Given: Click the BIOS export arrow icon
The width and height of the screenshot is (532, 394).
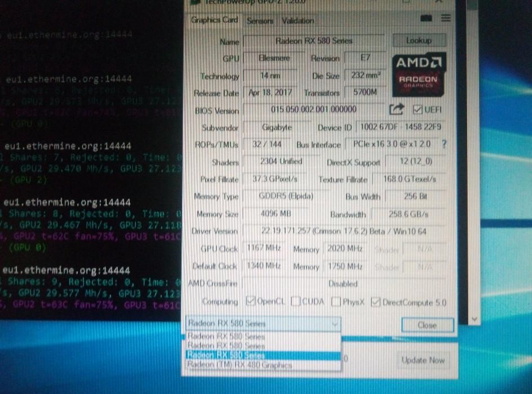Looking at the screenshot, I should point(396,110).
